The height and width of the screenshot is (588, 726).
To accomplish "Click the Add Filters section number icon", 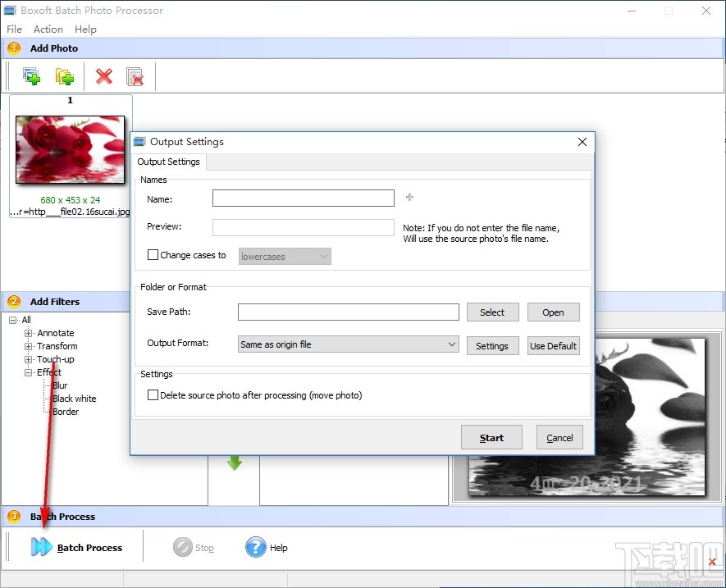I will pos(12,301).
